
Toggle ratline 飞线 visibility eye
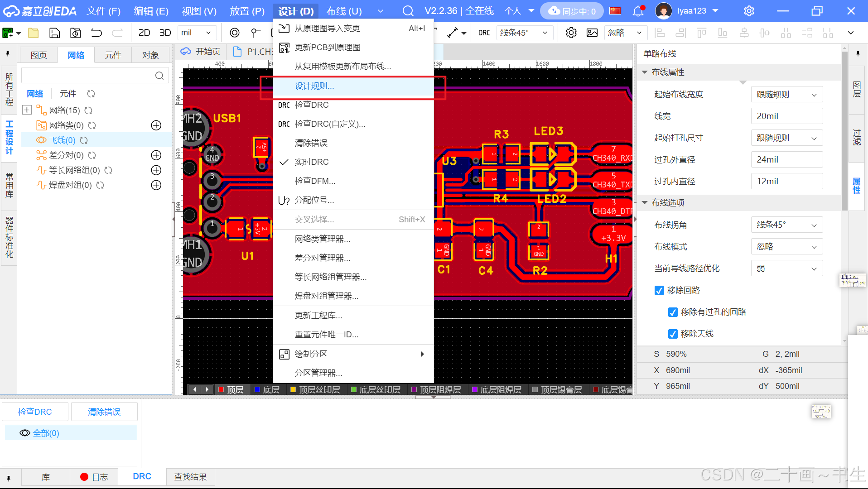[x=41, y=140]
